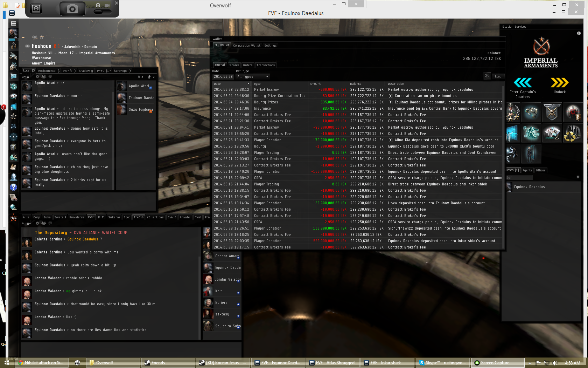Open Guests list settings gear in Station Services
The width and height of the screenshot is (588, 368).
click(x=578, y=177)
